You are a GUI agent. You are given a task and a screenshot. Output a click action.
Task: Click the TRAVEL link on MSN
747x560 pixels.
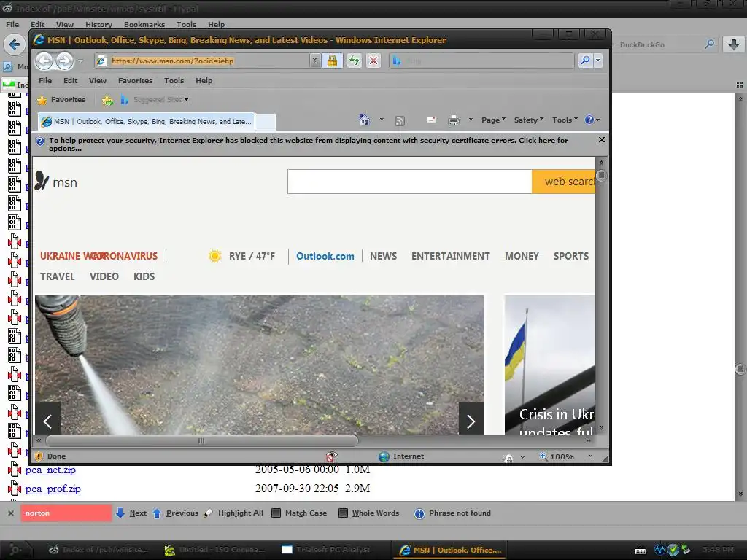(x=57, y=276)
